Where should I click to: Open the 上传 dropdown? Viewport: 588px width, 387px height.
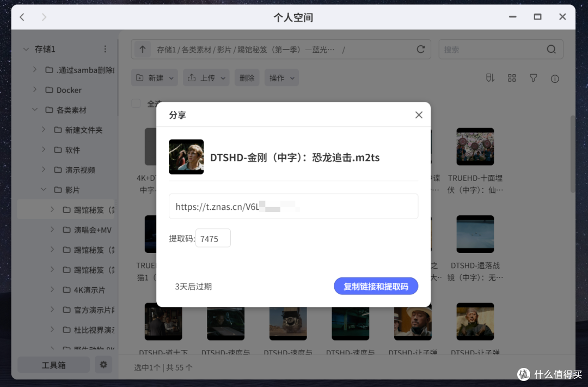(206, 78)
